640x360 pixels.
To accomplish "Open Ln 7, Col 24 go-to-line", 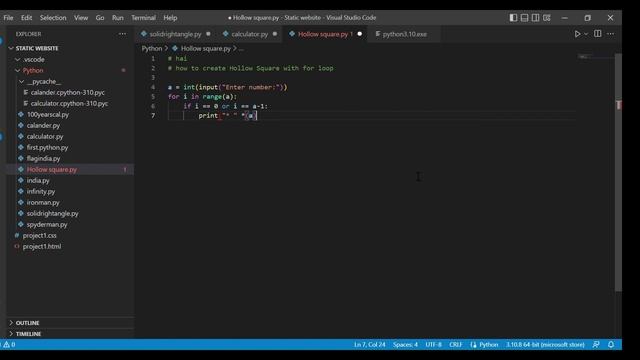I will pyautogui.click(x=369, y=345).
